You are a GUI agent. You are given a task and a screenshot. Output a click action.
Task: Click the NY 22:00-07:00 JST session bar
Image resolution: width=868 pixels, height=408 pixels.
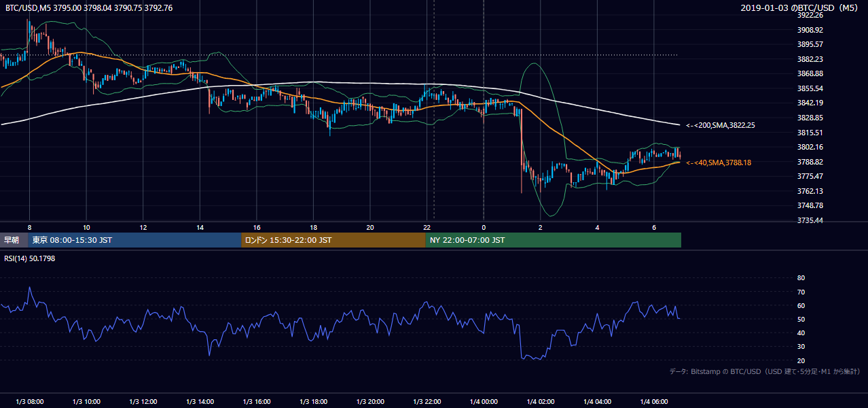[554, 240]
